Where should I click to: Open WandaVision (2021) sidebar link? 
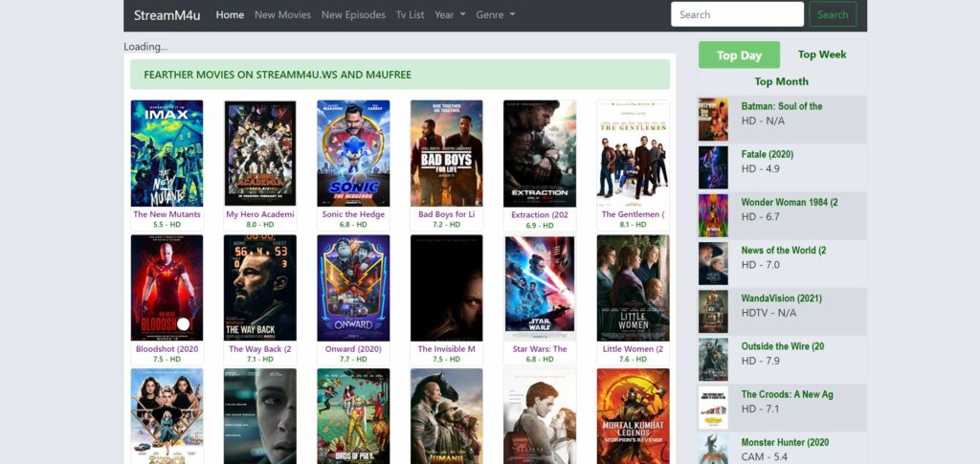781,298
